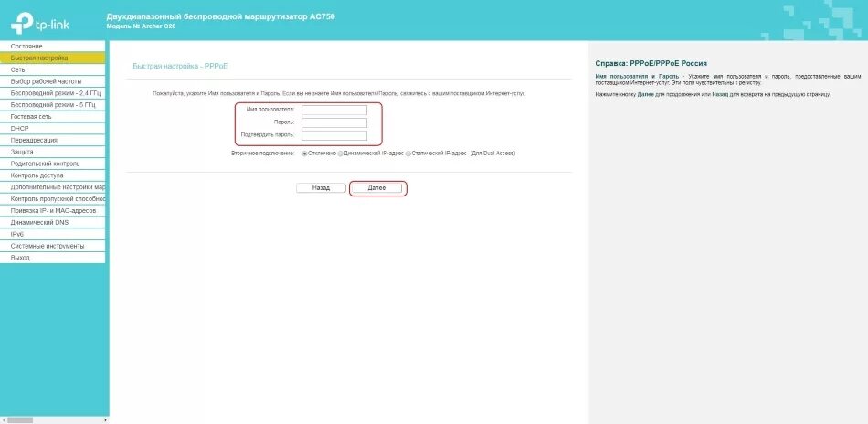This screenshot has width=868, height=424.
Task: Click the scrollbar left arrow
Action: point(3,420)
